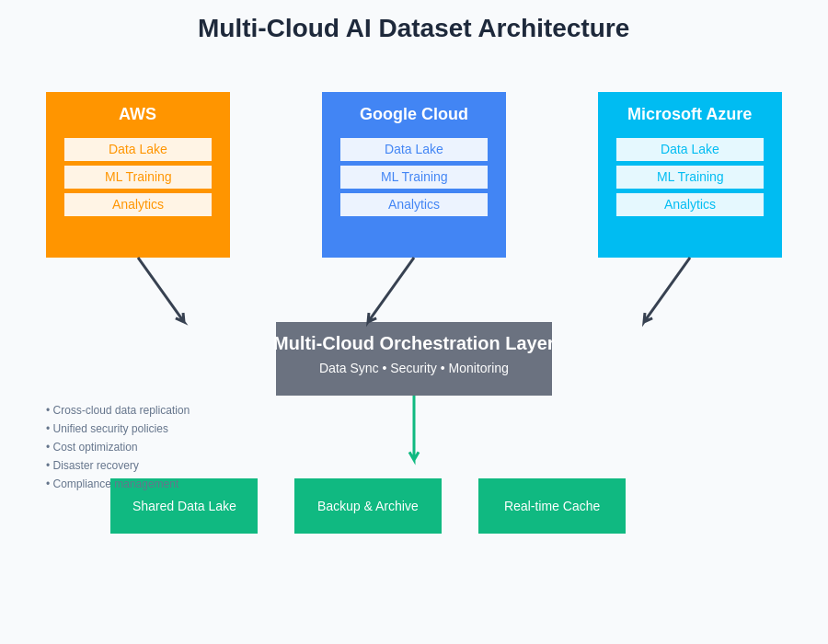
Task: Click the Data Sync • Security • Monitoring subtitle
Action: 414,368
